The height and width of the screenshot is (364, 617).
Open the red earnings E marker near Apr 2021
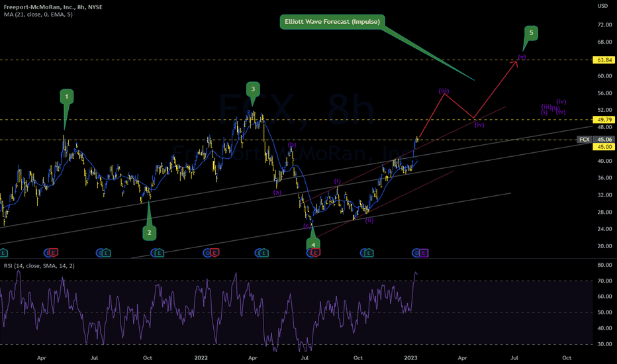pyautogui.click(x=54, y=253)
